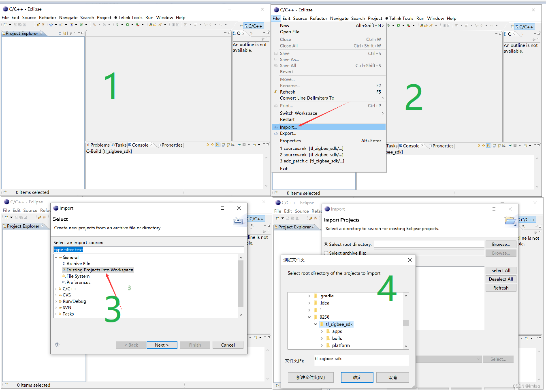Screen dimensions: 546x392
Task: Expand the SVN node in import sources
Action: point(56,307)
